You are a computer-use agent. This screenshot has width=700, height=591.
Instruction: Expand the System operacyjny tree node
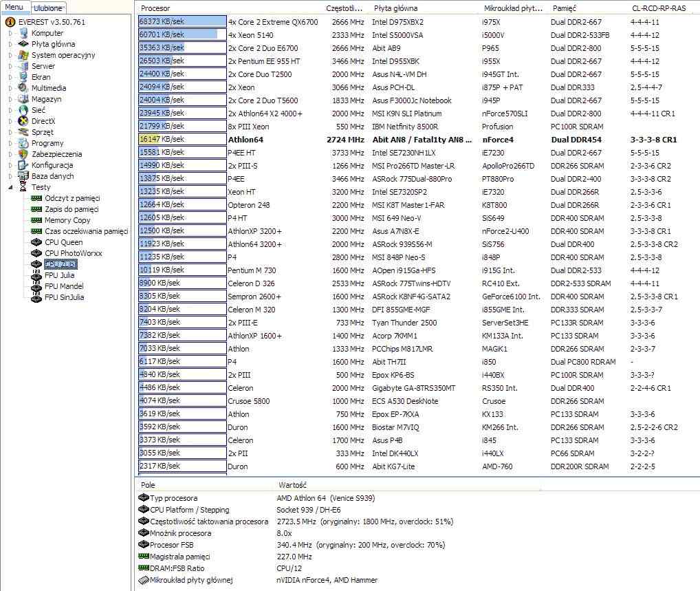click(x=10, y=56)
